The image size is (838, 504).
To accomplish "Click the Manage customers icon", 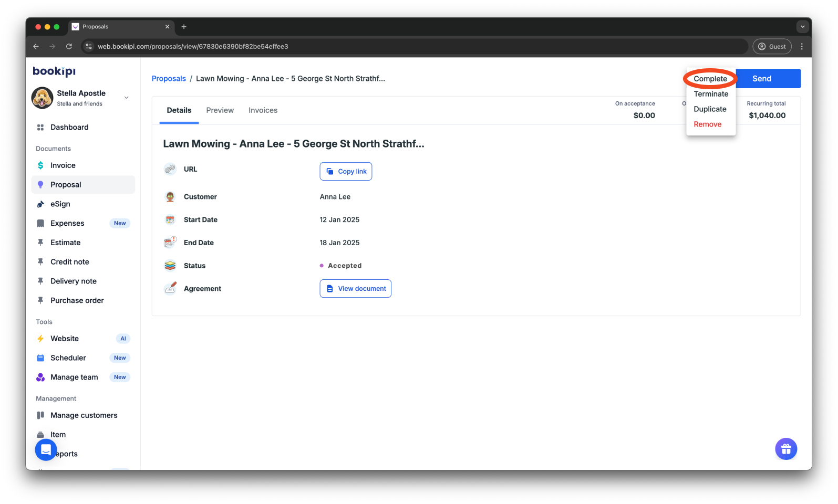I will coord(40,415).
